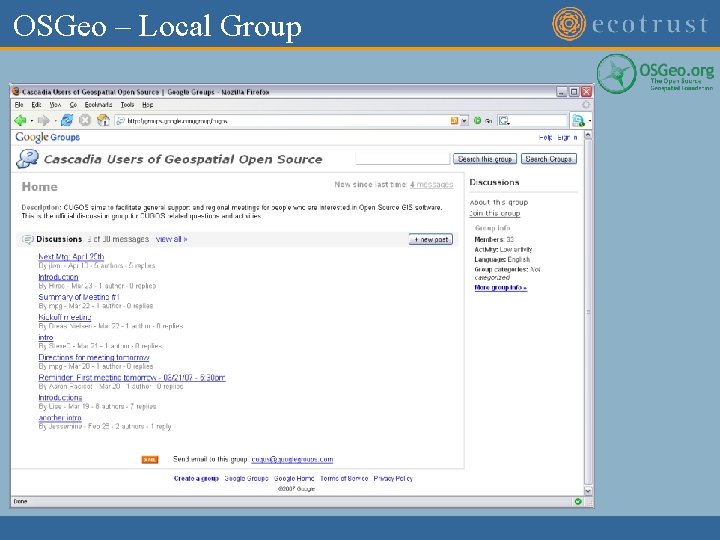Click the Discussions speech bubble icon
The image size is (720, 540).
28,239
